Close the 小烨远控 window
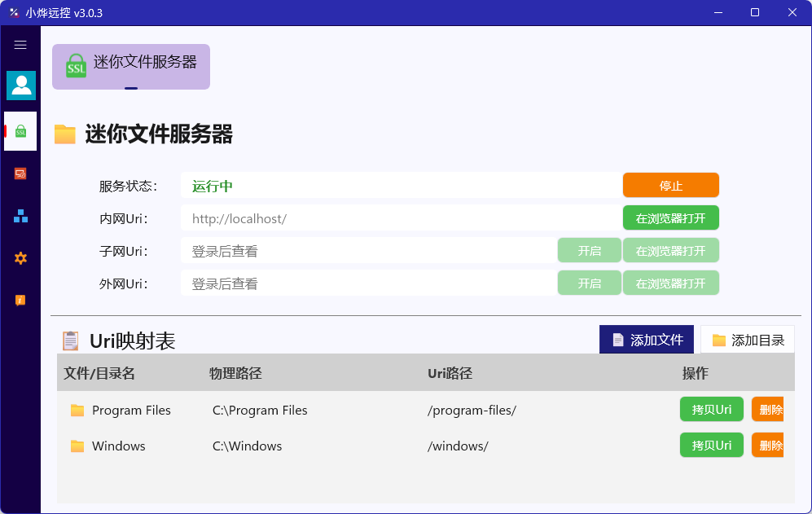Image resolution: width=812 pixels, height=514 pixels. pos(792,12)
